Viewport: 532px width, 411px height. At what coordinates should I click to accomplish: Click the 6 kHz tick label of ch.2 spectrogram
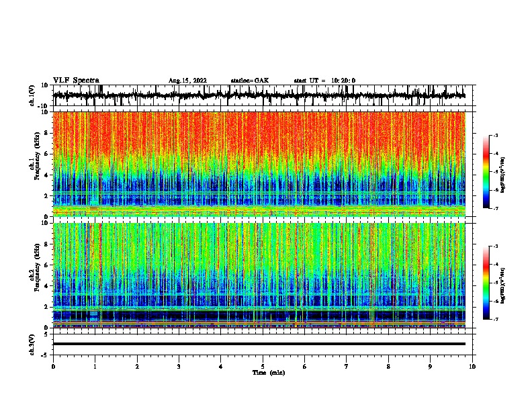(46, 265)
